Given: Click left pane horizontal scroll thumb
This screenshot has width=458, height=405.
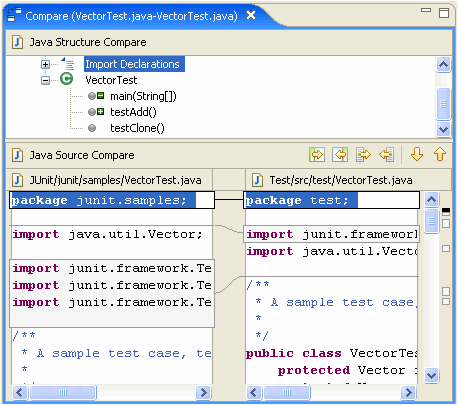Looking at the screenshot, I should (63, 392).
